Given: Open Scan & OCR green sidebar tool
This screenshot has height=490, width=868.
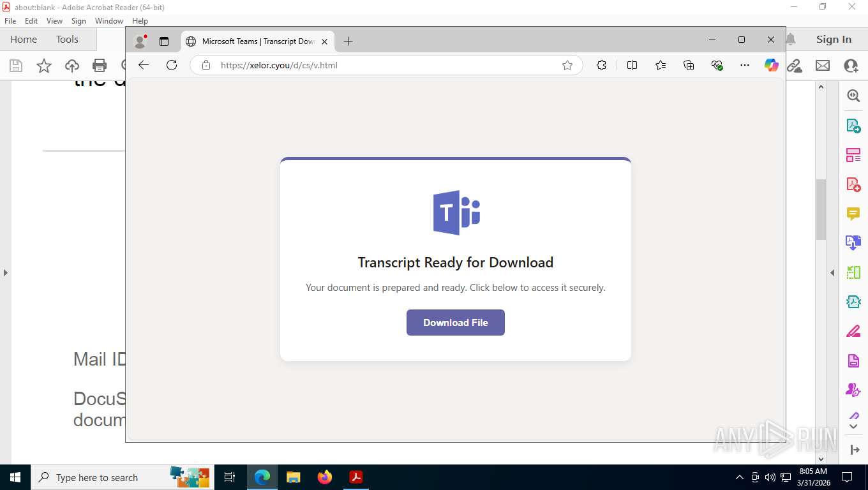Looking at the screenshot, I should (853, 272).
